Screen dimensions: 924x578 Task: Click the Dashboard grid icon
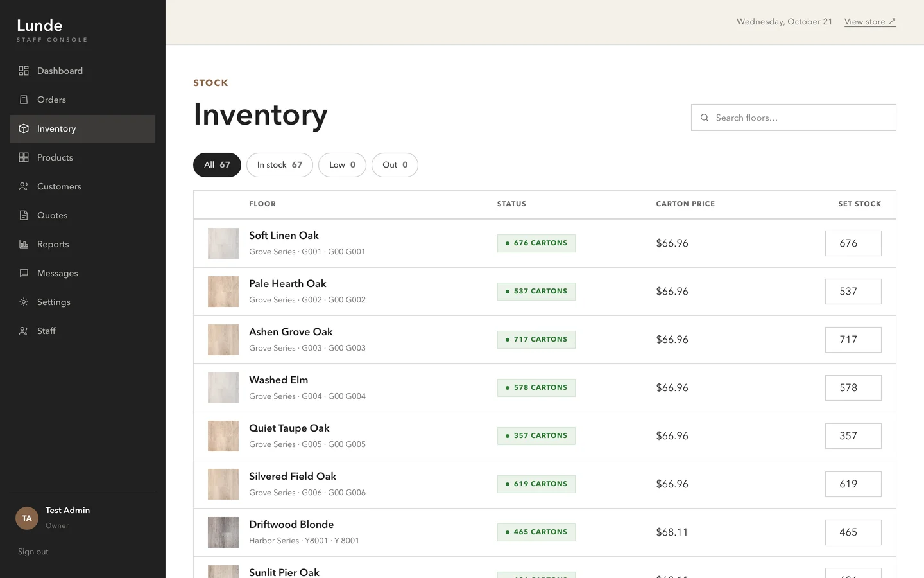coord(24,71)
